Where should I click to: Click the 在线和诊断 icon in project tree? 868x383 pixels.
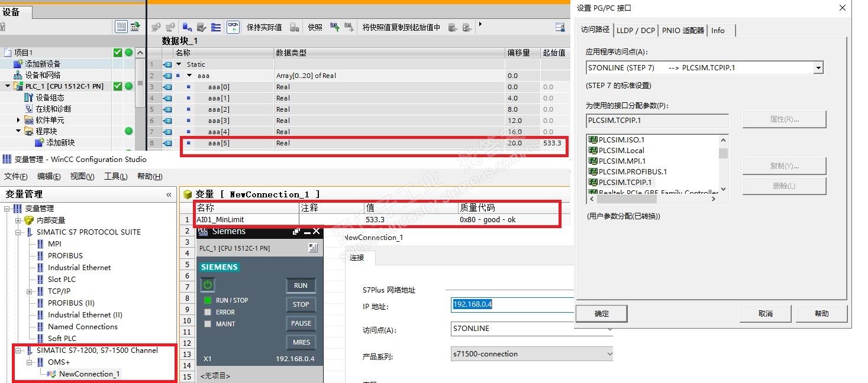[29, 109]
